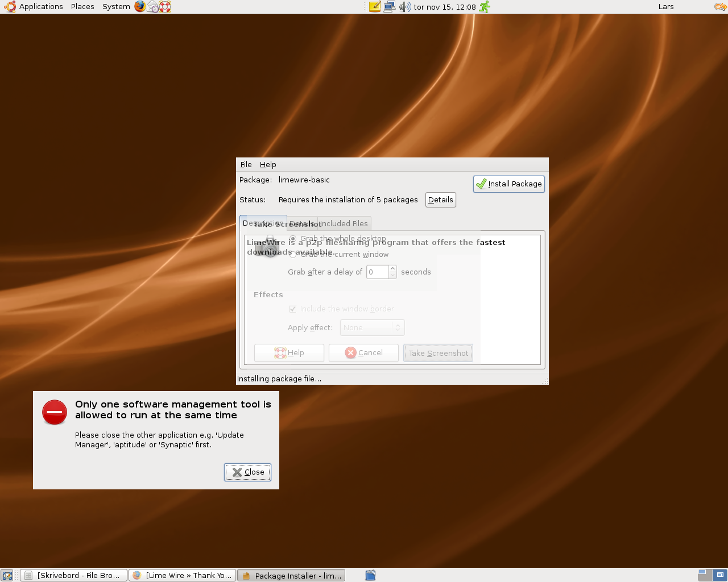Click the Install Package button

point(509,184)
